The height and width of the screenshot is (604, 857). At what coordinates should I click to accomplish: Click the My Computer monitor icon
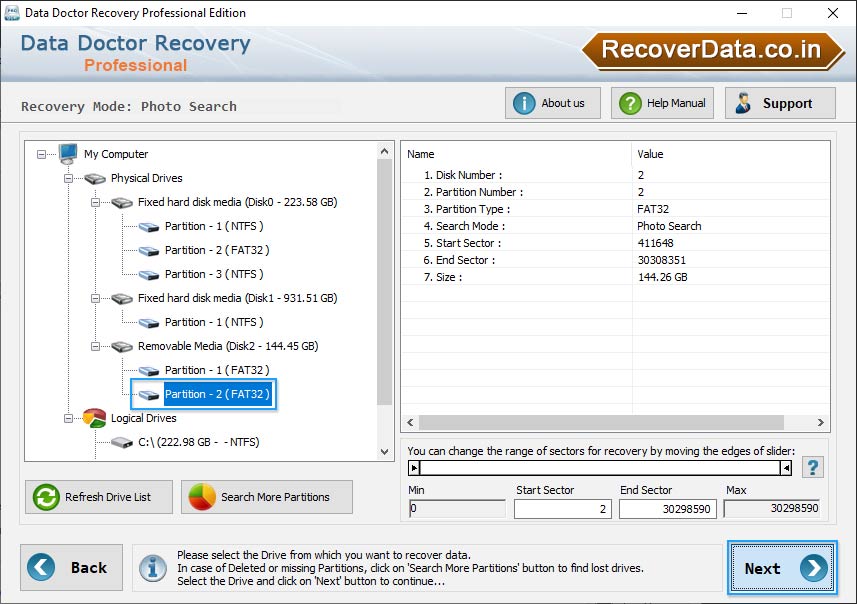68,154
